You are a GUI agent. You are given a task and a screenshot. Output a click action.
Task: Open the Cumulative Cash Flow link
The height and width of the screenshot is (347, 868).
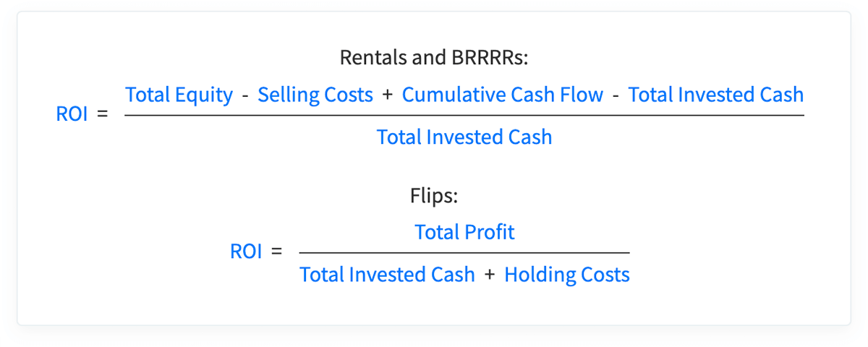[x=503, y=95]
